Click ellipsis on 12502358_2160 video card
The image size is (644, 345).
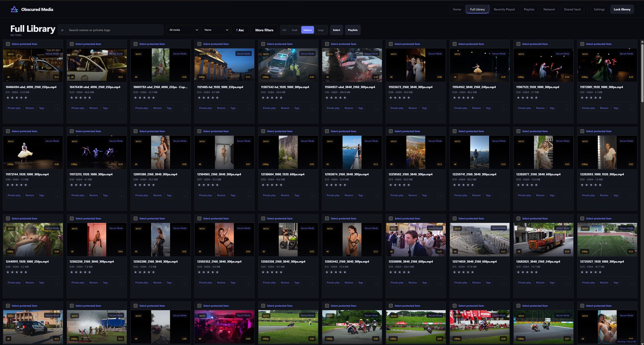[x=313, y=283]
